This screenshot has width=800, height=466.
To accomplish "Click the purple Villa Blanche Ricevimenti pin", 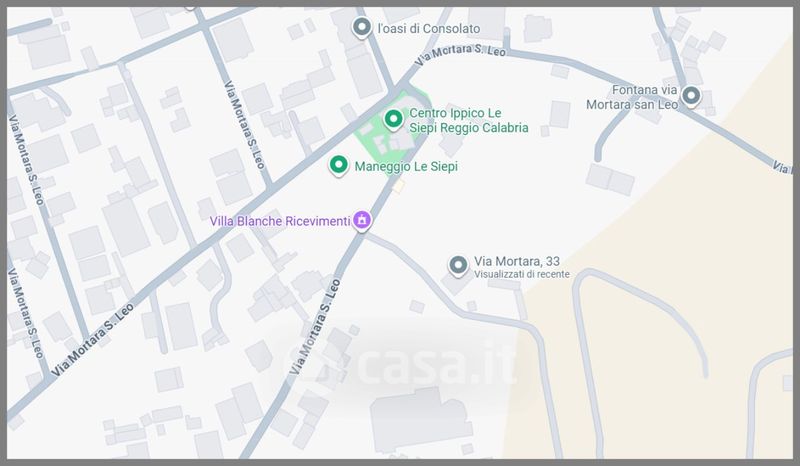I will 362,220.
